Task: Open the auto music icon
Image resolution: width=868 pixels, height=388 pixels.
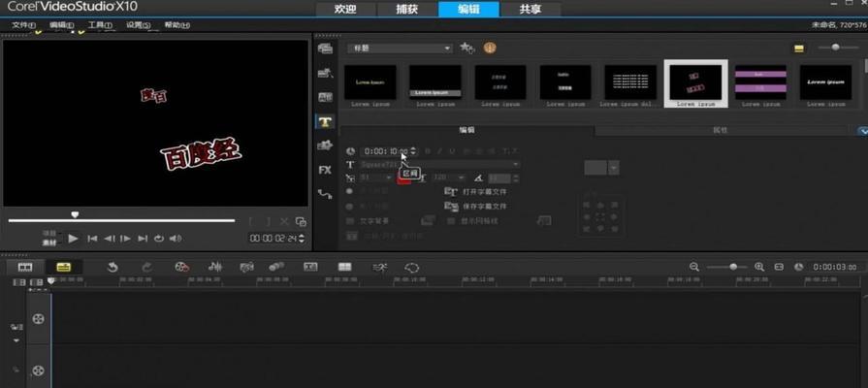Action: point(246,268)
